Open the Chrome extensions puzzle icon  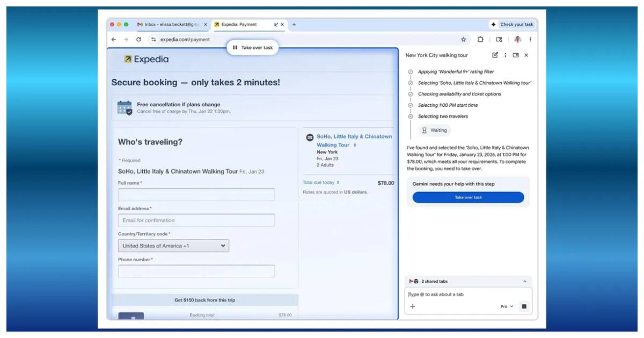(480, 40)
